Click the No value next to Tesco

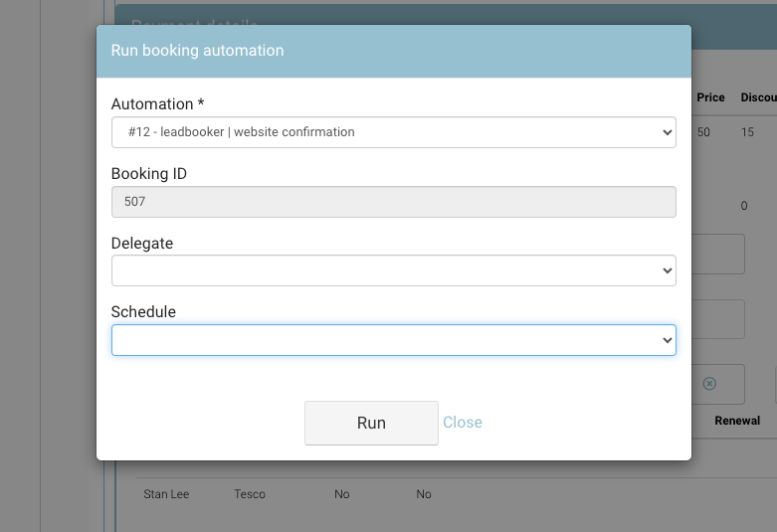[x=342, y=494]
